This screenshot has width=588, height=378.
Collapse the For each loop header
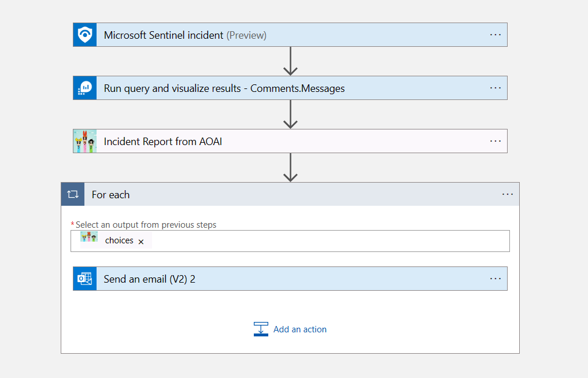pos(289,195)
